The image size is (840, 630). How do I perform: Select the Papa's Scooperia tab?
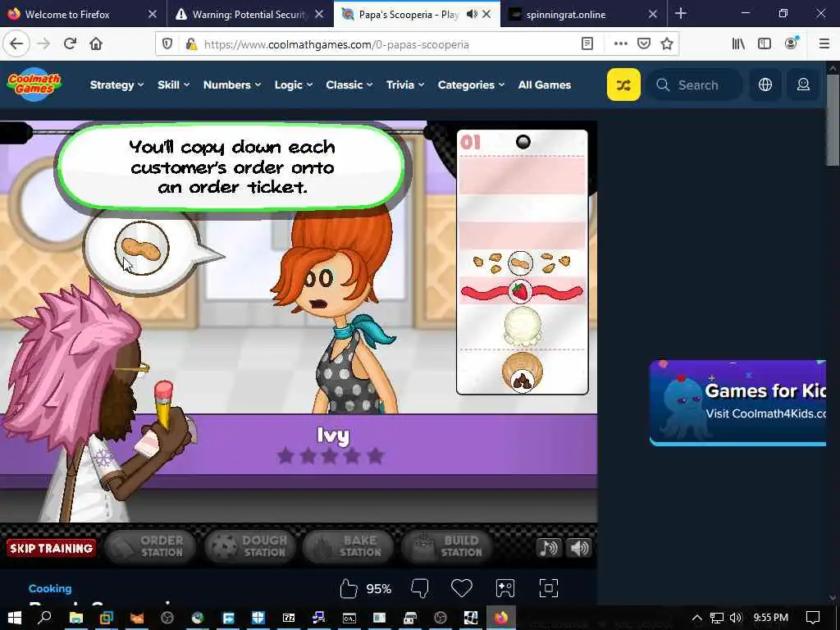point(416,13)
